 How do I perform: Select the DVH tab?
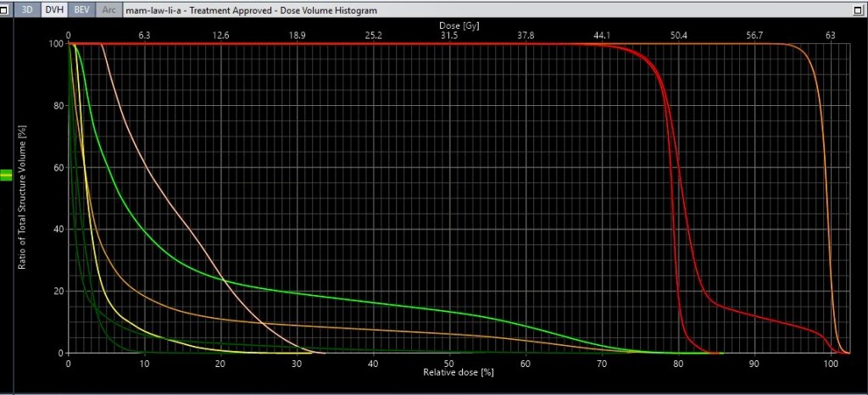coord(55,11)
